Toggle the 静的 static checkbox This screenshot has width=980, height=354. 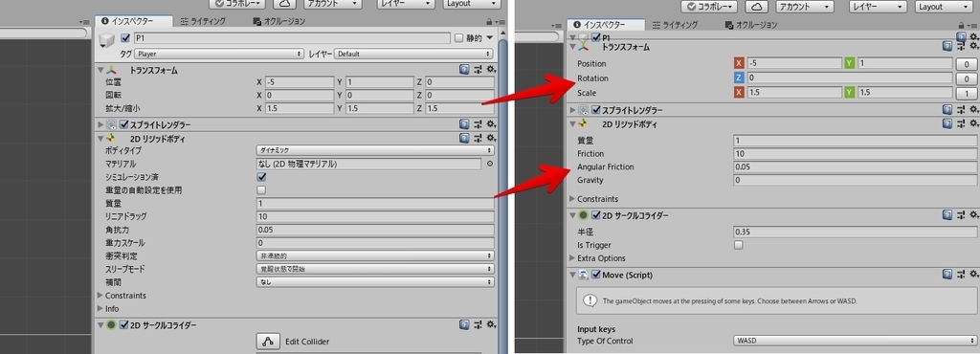coord(458,38)
